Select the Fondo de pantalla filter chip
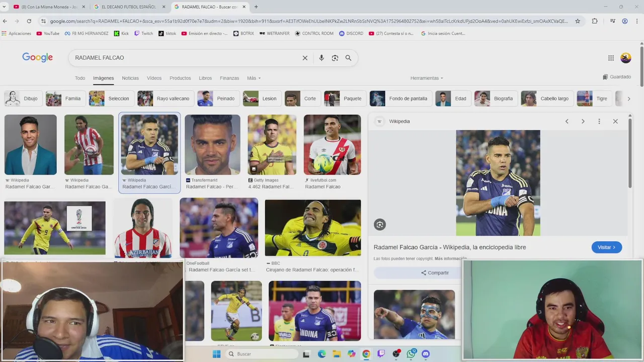The image size is (644, 362). (400, 99)
